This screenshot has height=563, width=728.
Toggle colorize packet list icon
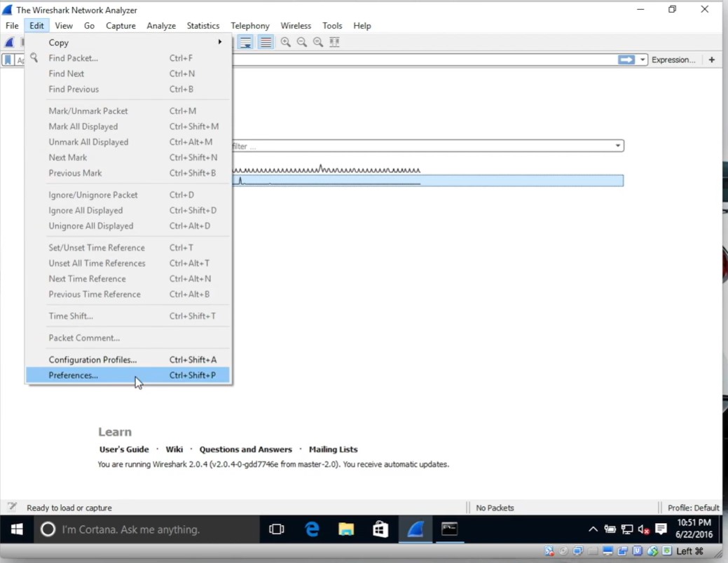(266, 42)
